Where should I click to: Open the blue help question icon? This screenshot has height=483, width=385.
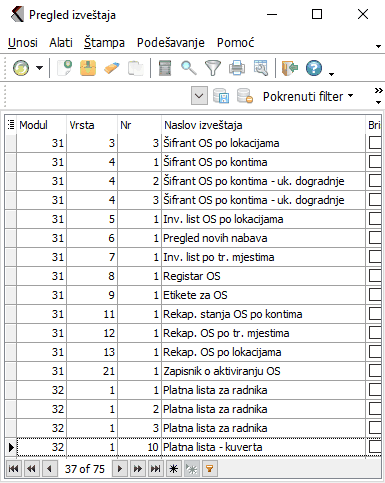coord(314,68)
